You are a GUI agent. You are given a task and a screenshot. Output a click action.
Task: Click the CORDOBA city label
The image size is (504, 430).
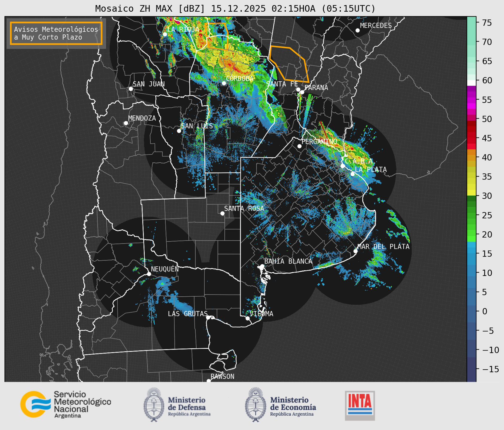click(240, 79)
